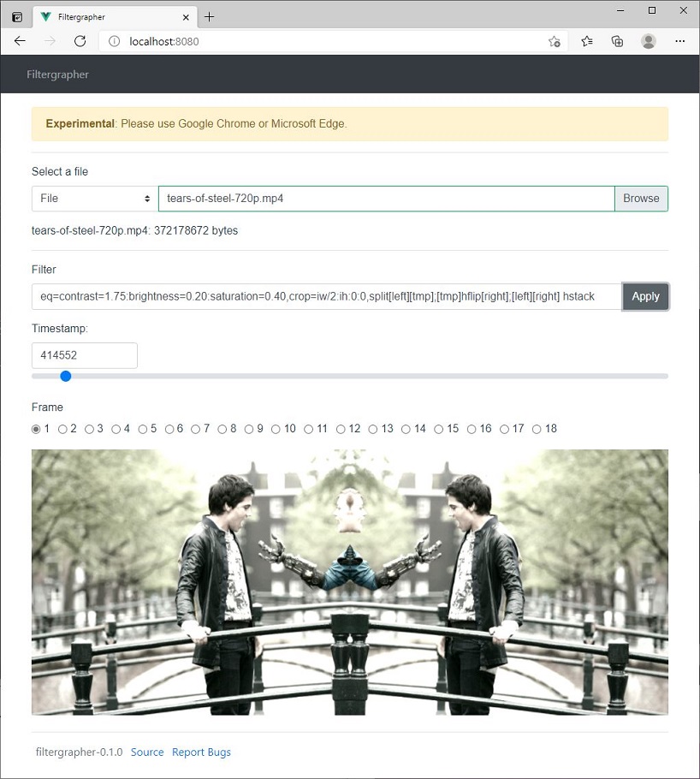Viewport: 700px width, 779px height.
Task: Reload the page with refresh icon
Action: (x=80, y=41)
